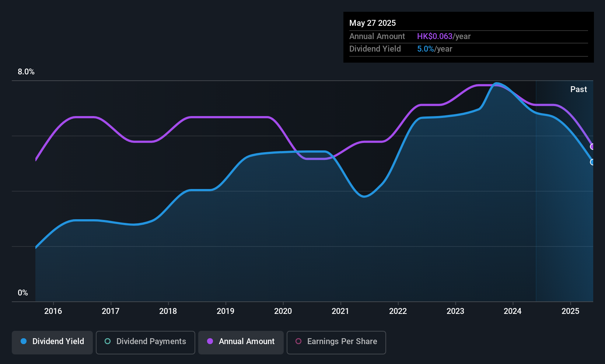Click the 2023 x-axis year label

(x=455, y=311)
